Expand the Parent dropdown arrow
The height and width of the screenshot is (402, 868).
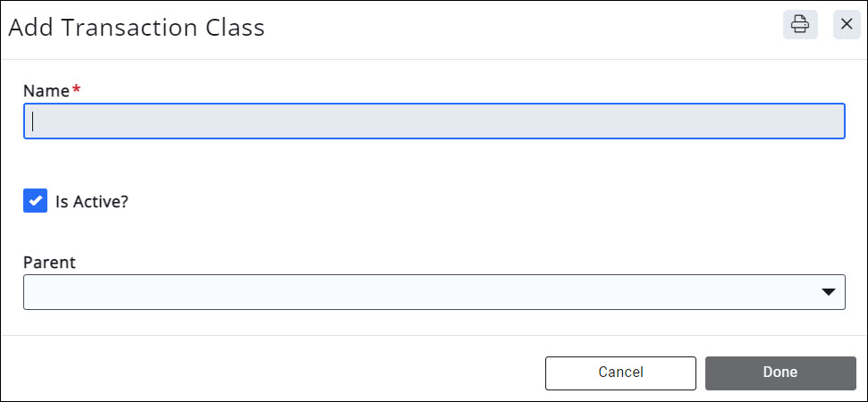tap(829, 292)
